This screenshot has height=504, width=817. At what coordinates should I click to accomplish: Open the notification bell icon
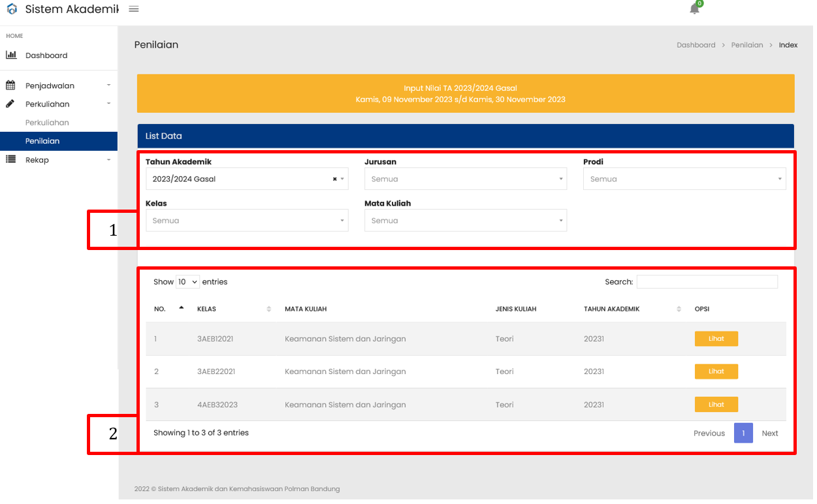coord(695,9)
